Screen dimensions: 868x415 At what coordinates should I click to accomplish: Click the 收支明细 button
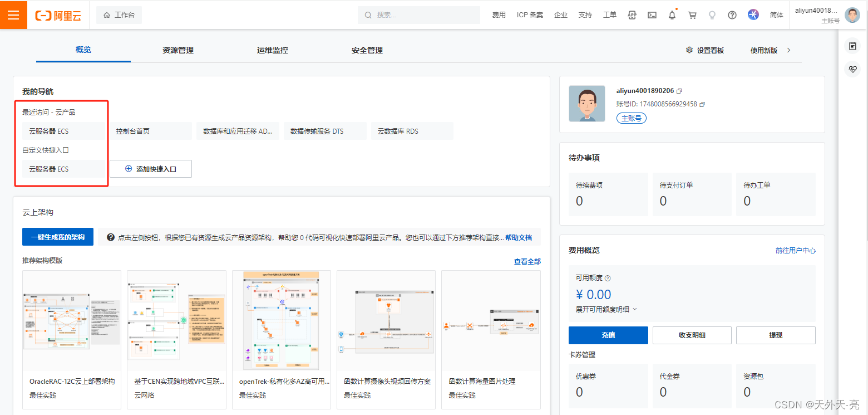pyautogui.click(x=692, y=335)
